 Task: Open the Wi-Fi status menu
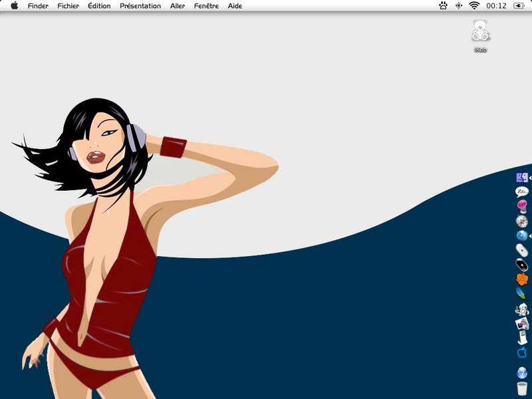click(x=474, y=6)
